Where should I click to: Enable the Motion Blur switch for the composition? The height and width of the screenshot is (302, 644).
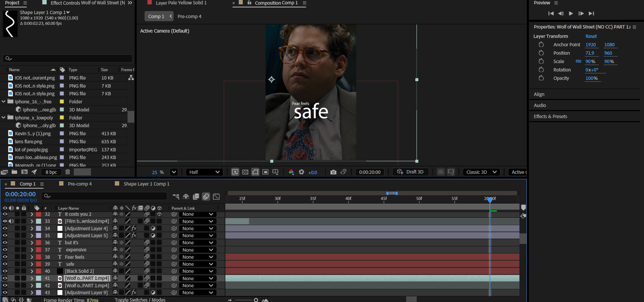(x=206, y=196)
